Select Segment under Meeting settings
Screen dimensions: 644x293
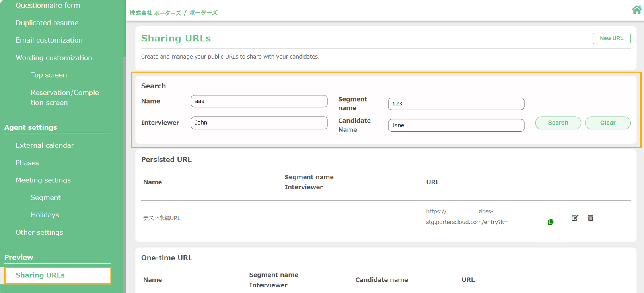(46, 198)
